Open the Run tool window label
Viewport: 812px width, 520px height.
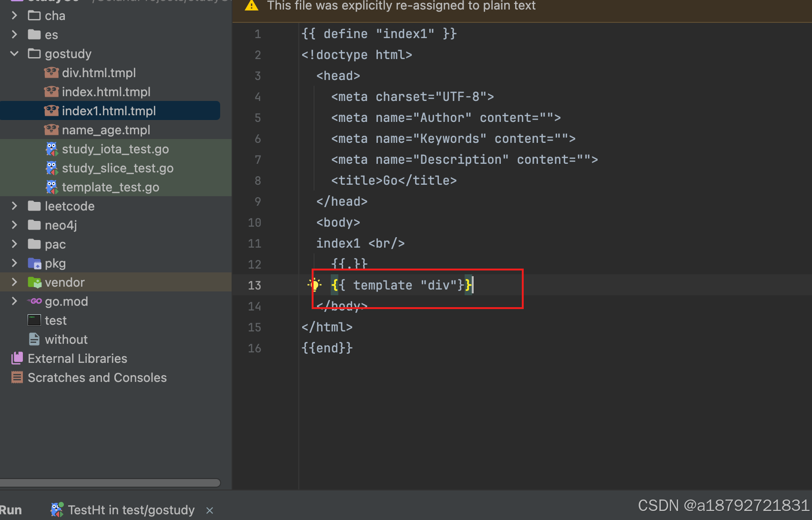coord(10,510)
